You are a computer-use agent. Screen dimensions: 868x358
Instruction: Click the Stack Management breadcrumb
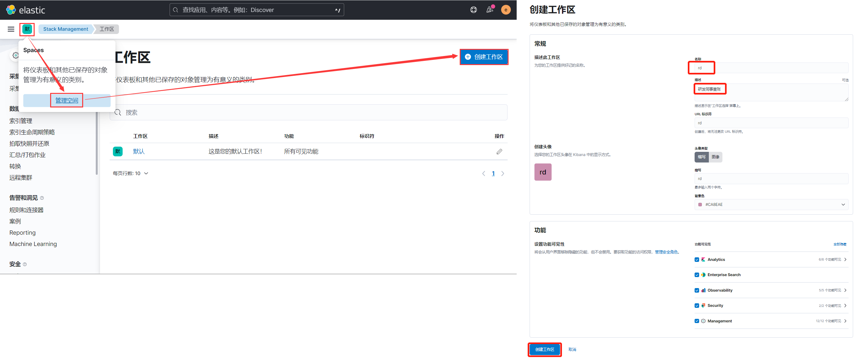[66, 29]
